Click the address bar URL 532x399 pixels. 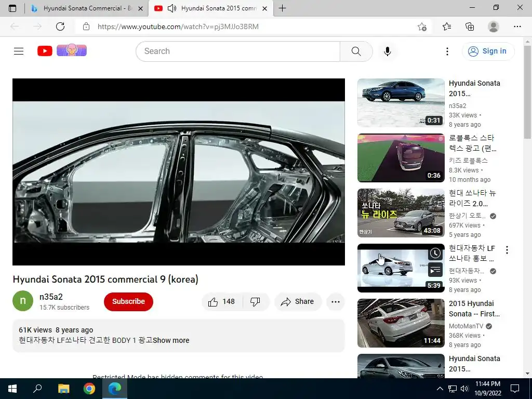178,26
